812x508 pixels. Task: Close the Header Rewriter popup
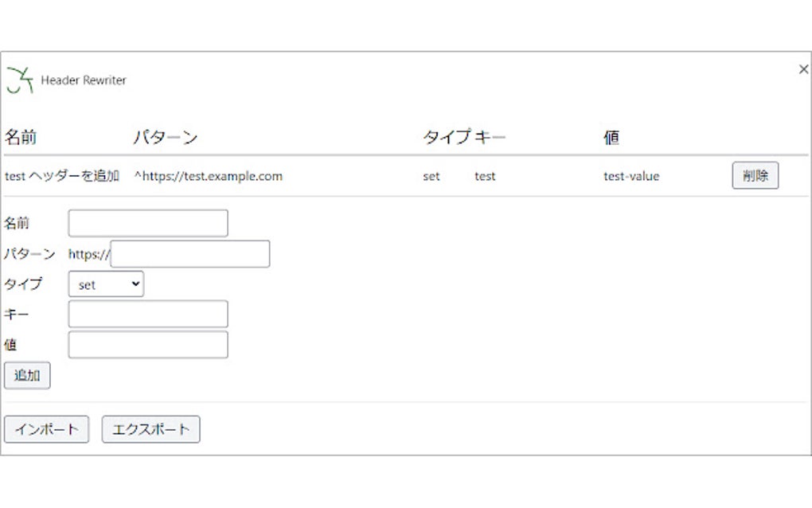(x=803, y=69)
